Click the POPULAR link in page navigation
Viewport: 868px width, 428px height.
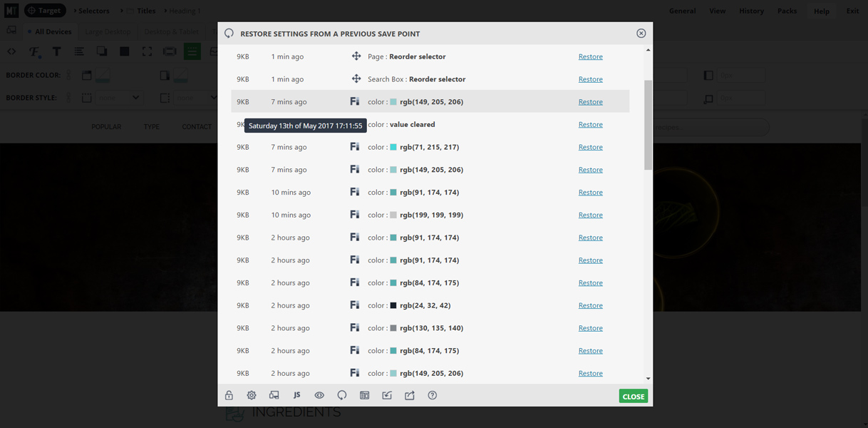[106, 126]
